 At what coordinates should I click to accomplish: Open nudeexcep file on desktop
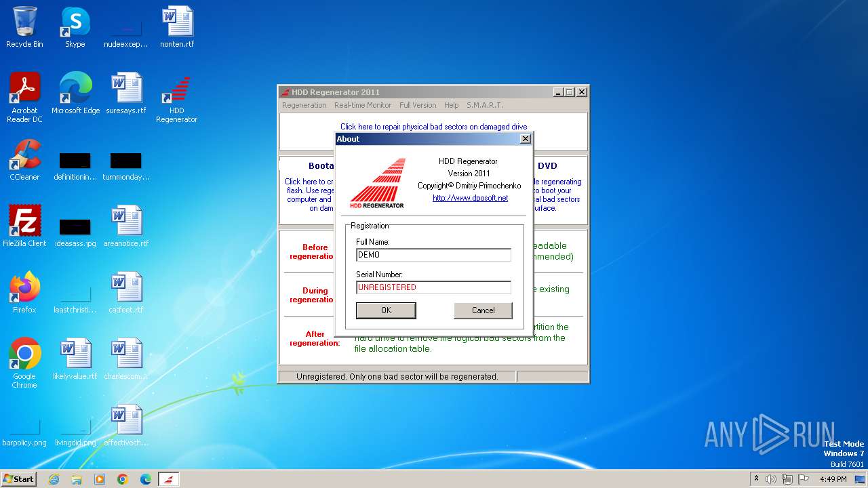point(126,33)
